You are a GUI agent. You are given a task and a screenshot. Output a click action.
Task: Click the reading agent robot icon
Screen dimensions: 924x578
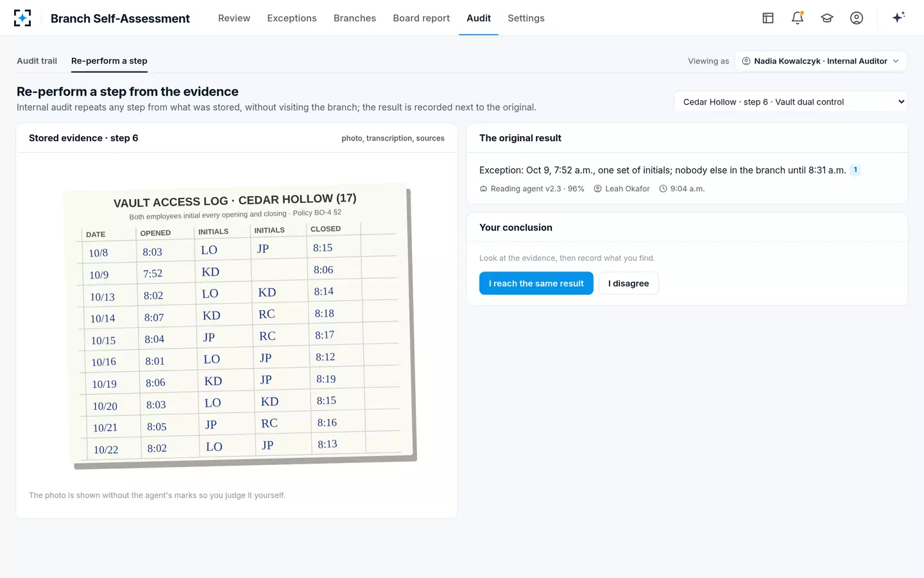tap(483, 189)
